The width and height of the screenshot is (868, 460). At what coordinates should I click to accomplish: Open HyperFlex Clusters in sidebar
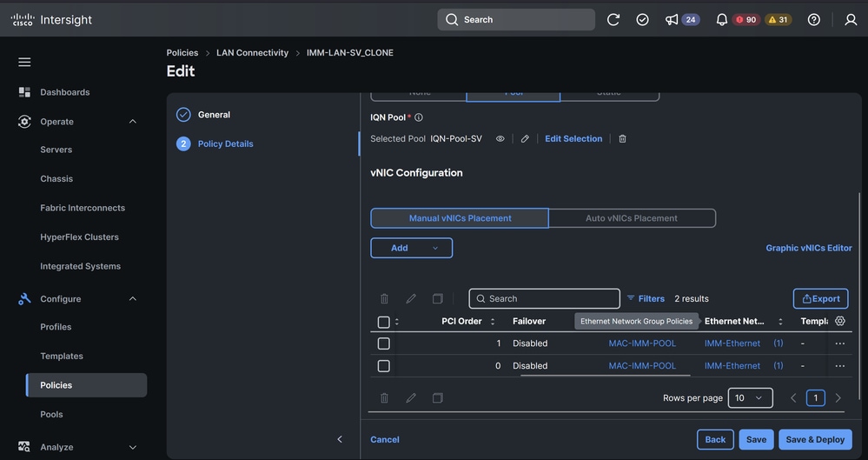79,237
